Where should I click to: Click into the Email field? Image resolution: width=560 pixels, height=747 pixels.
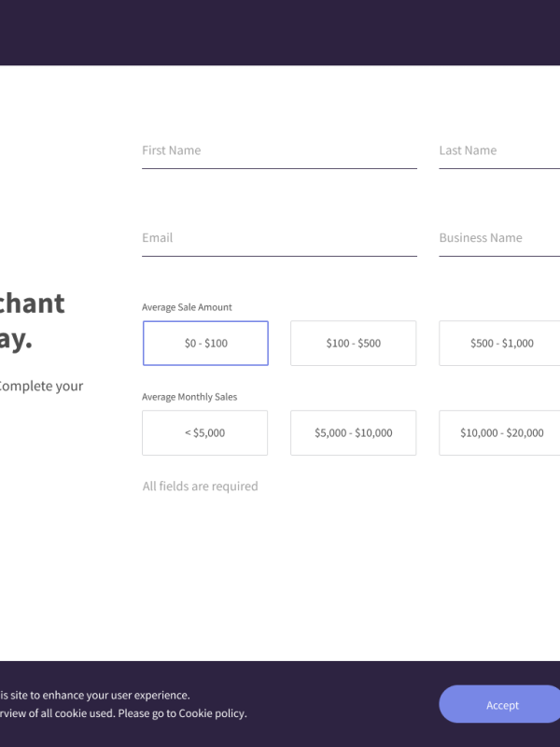click(279, 239)
